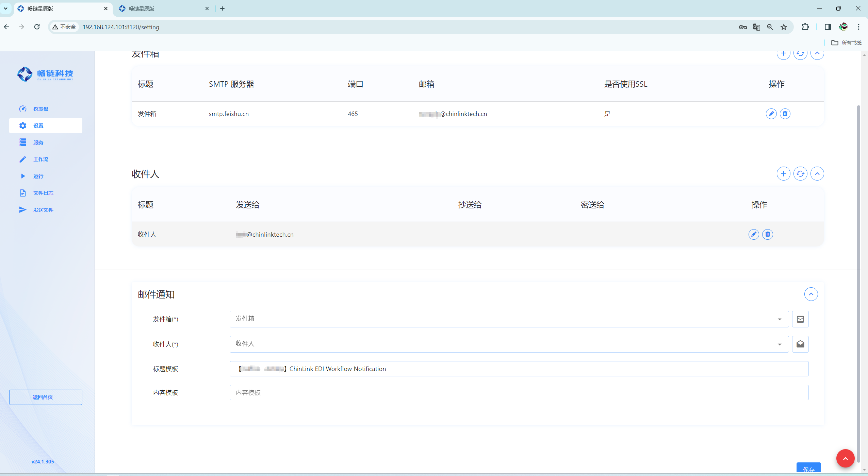Screen dimensions: 868x476
Task: Click the 返回首页 button
Action: 46,397
